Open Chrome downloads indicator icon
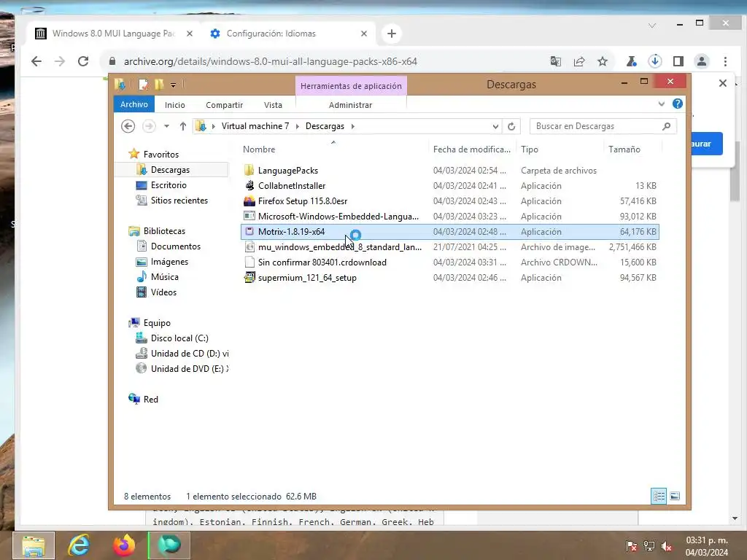 pyautogui.click(x=655, y=61)
